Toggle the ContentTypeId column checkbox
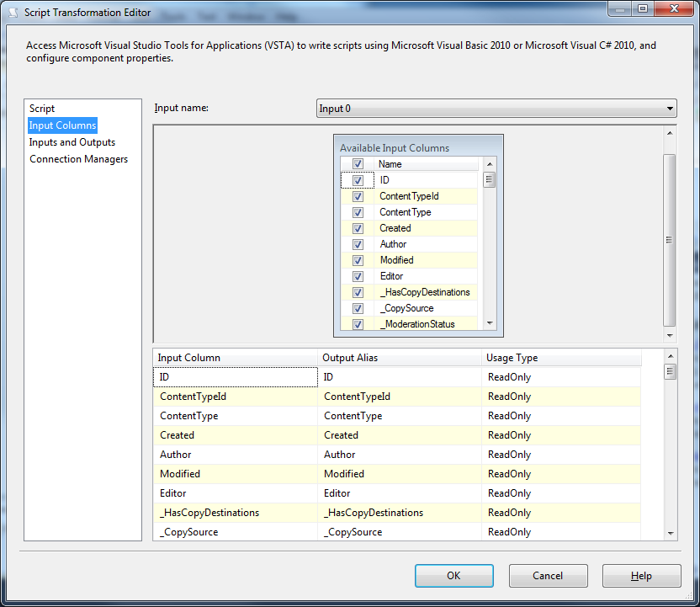Screen dimensions: 700x607 tap(358, 196)
